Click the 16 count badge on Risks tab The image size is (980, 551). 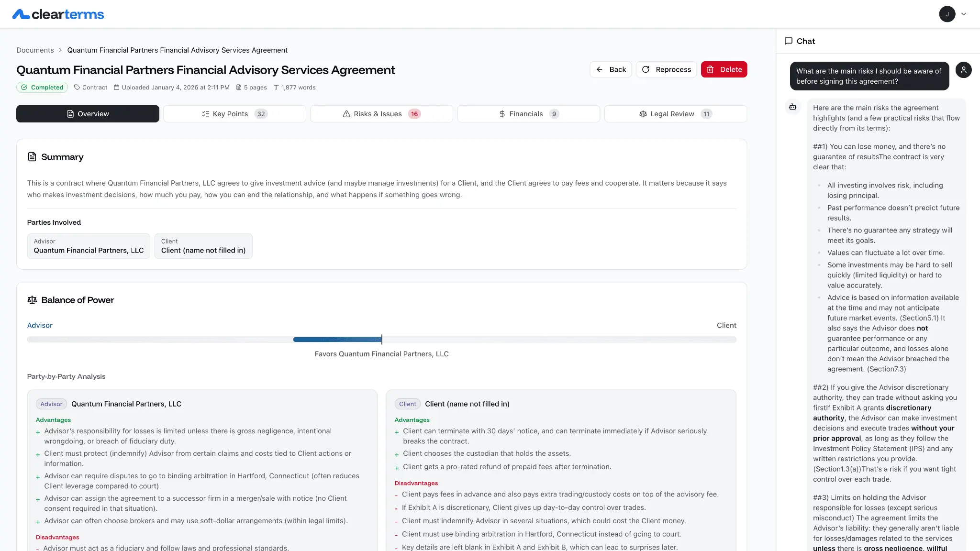(414, 114)
